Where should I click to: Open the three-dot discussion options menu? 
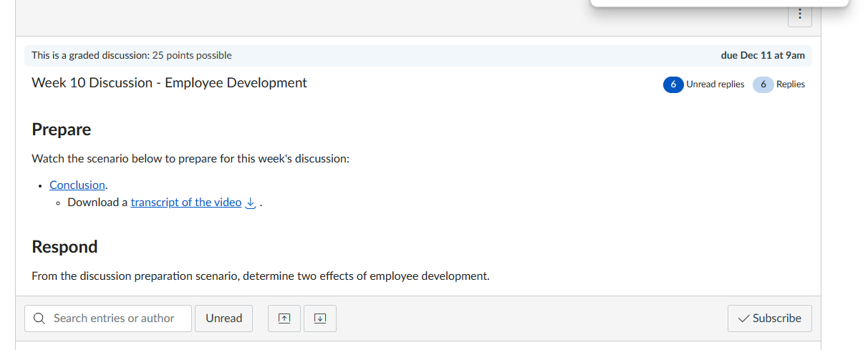click(799, 14)
